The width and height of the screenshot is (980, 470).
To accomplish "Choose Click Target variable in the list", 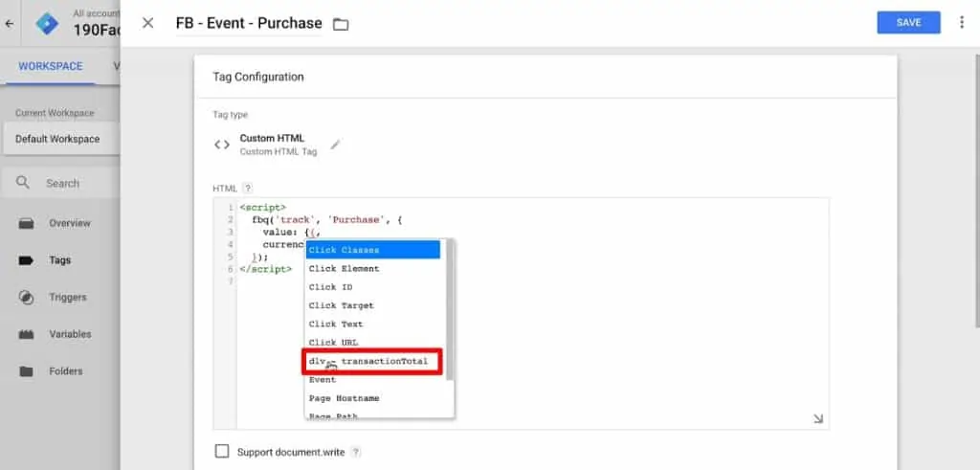I will [372, 305].
